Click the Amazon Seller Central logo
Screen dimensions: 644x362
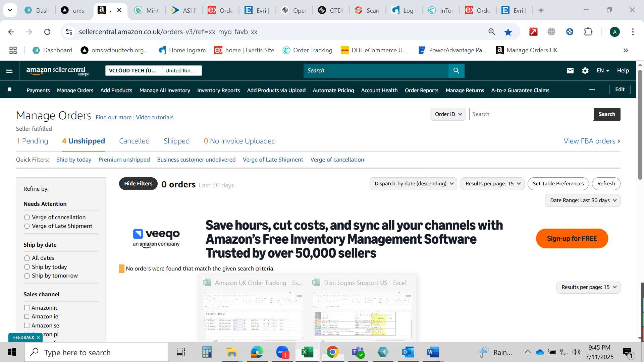pyautogui.click(x=57, y=71)
